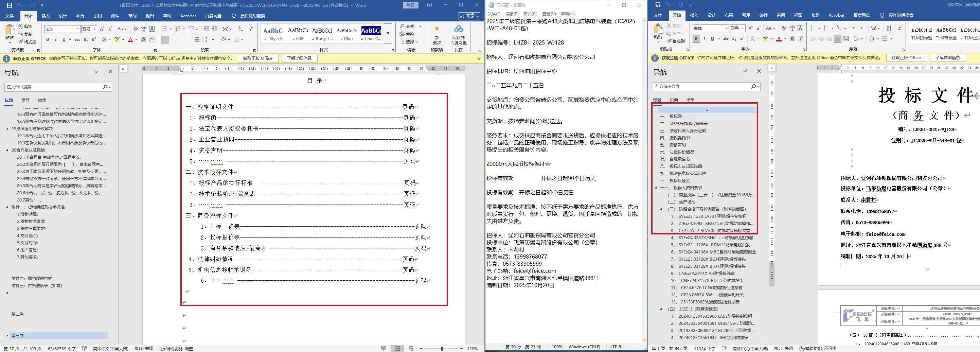The width and height of the screenshot is (980, 352).
Task: Click Increase Indent in left Word window
Action: pyautogui.click(x=215, y=29)
